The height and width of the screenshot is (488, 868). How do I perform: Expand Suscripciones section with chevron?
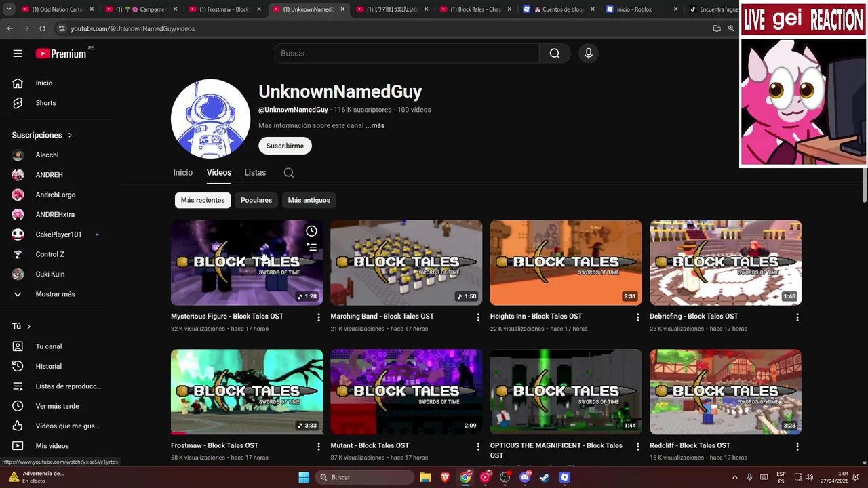[x=70, y=136]
